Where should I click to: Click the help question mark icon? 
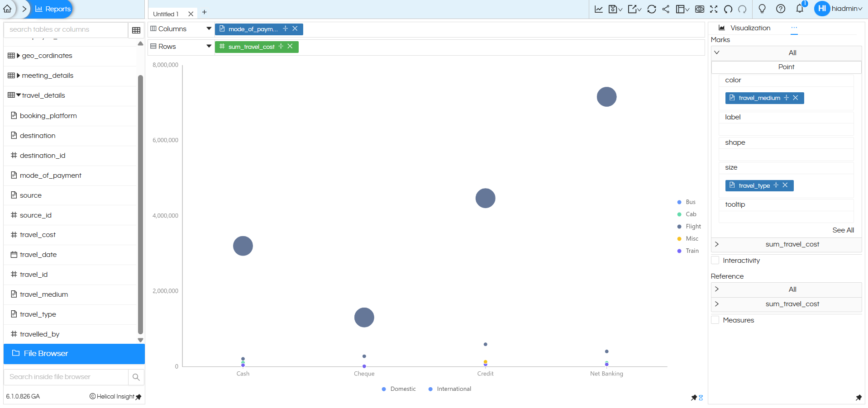click(780, 9)
